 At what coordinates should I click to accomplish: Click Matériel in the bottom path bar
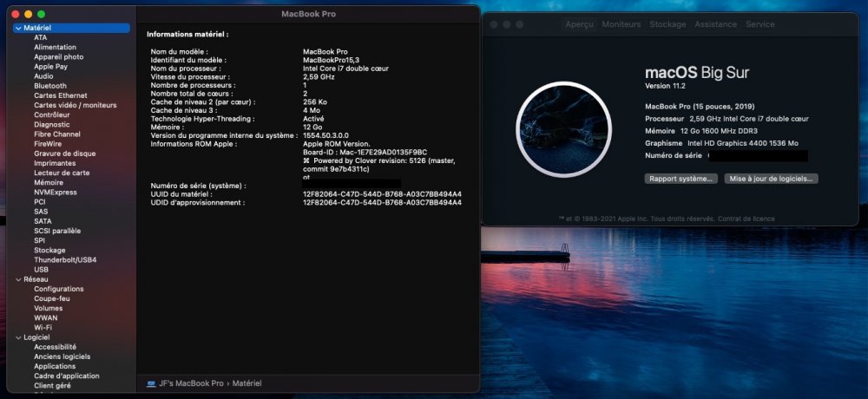tap(247, 383)
